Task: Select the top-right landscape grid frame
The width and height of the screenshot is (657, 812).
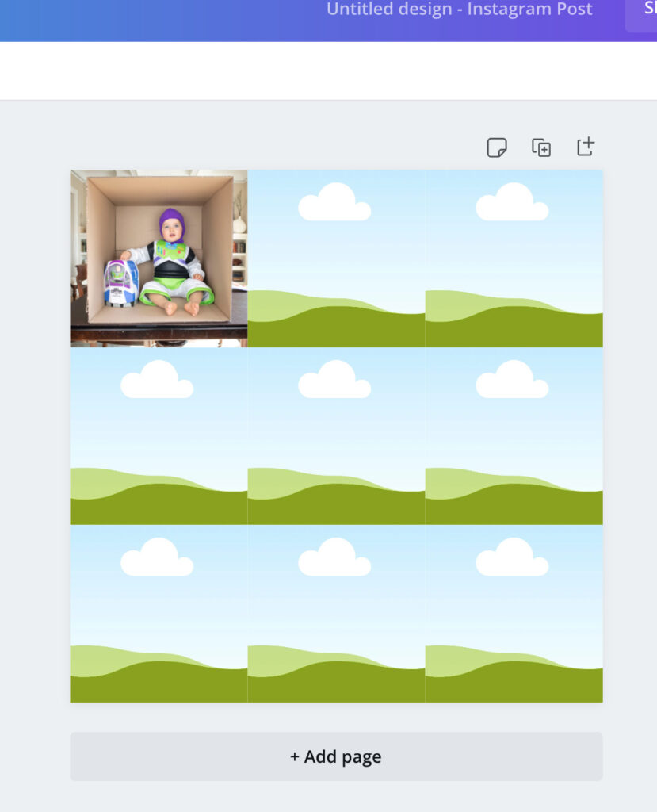Action: coord(514,259)
